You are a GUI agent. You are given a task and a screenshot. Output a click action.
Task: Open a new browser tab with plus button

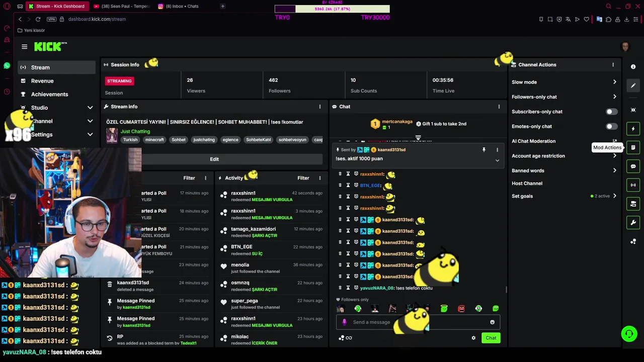coord(222,6)
